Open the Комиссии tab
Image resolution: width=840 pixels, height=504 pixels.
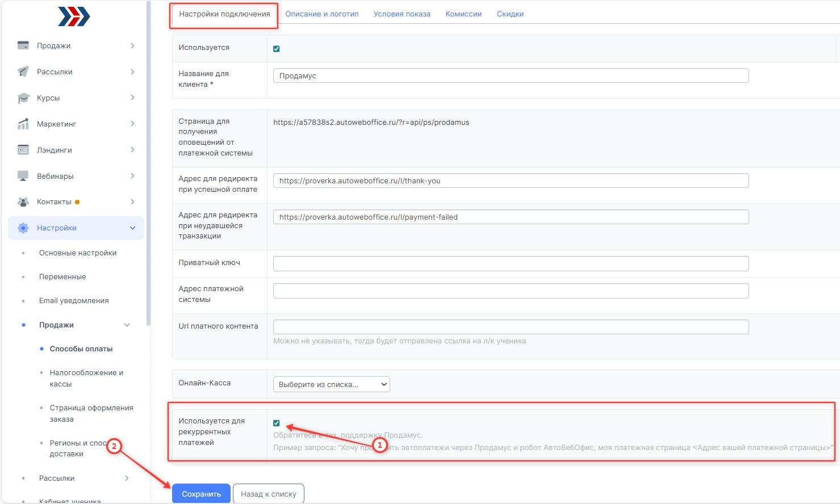coord(463,14)
